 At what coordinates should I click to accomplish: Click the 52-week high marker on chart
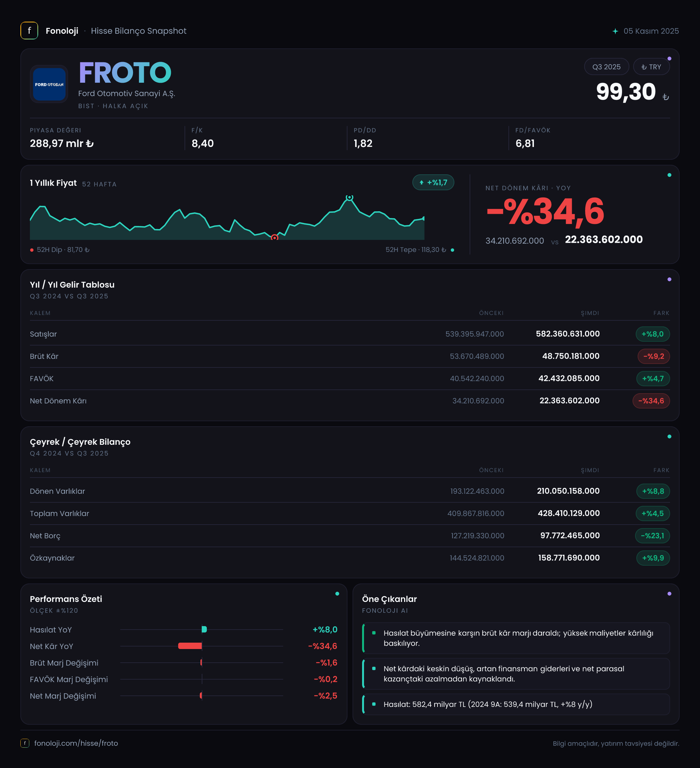tap(349, 197)
